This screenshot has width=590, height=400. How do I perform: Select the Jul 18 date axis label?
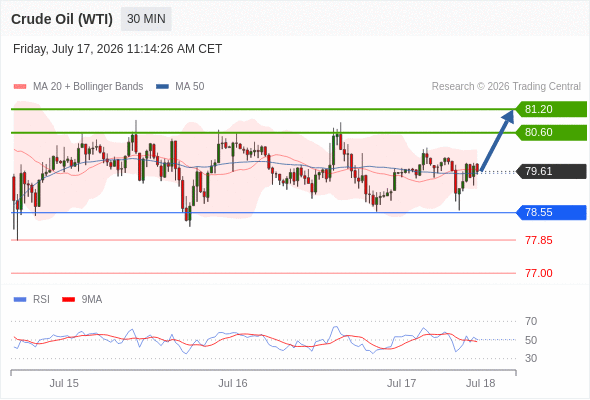[481, 383]
